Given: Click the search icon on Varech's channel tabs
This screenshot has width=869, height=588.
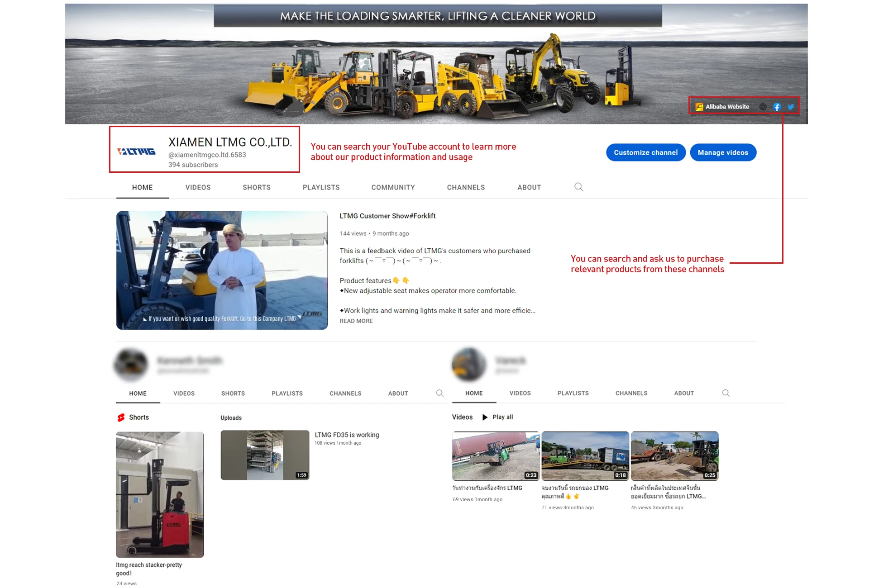Looking at the screenshot, I should [726, 393].
